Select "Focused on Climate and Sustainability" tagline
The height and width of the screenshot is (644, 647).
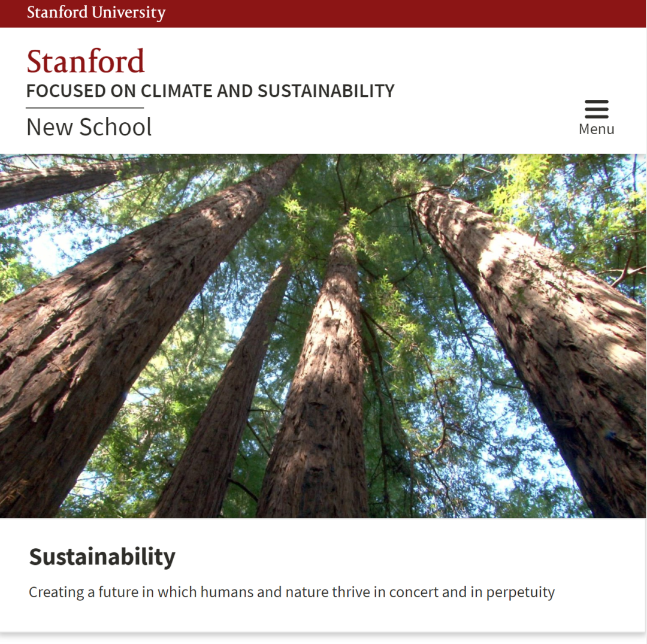[210, 91]
